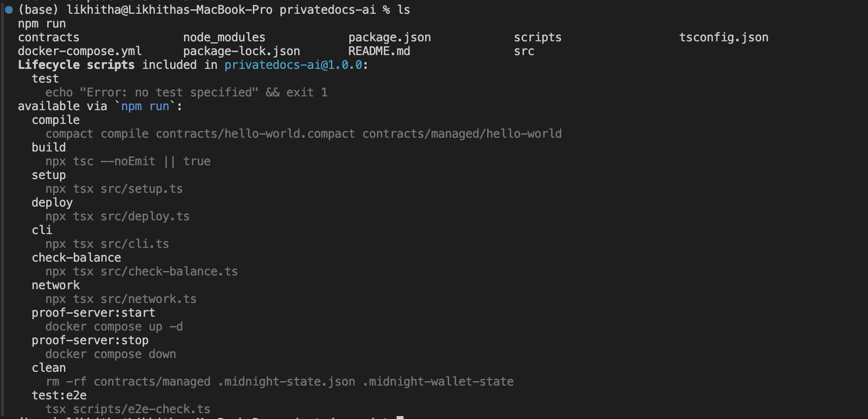This screenshot has height=419, width=868.
Task: Click the highlighted npm run text
Action: pyautogui.click(x=145, y=106)
